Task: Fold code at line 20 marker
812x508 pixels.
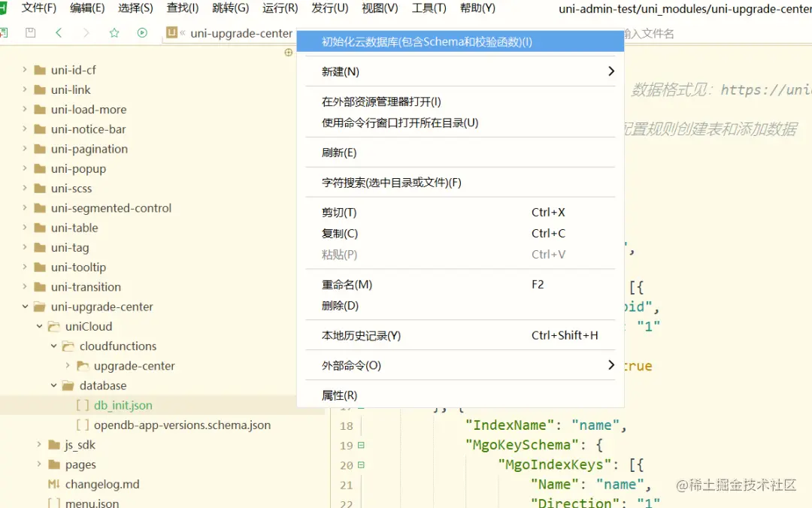Action: [361, 464]
